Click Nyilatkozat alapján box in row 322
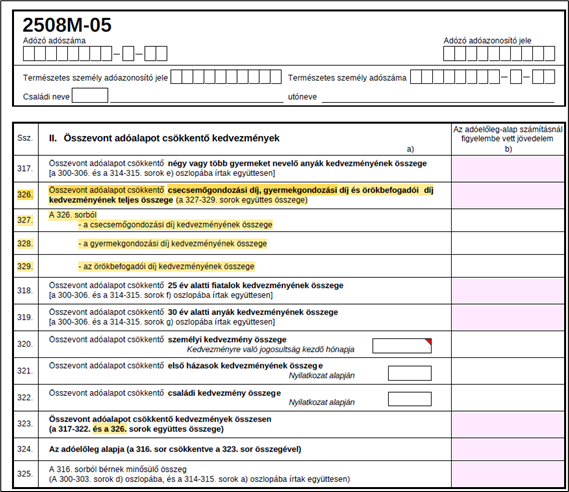The width and height of the screenshot is (569, 492). coord(410,399)
